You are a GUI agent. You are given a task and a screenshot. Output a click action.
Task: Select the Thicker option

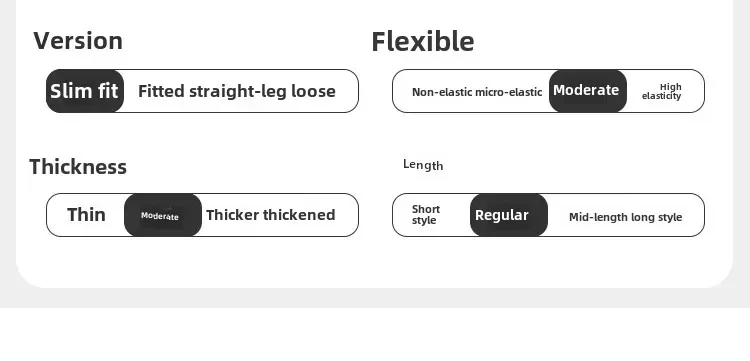coord(232,215)
